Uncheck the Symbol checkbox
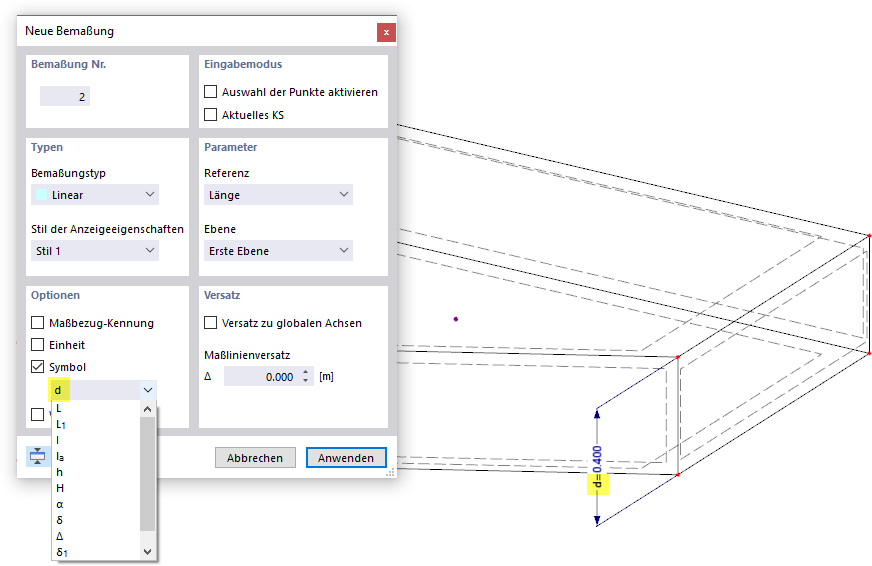 37,367
